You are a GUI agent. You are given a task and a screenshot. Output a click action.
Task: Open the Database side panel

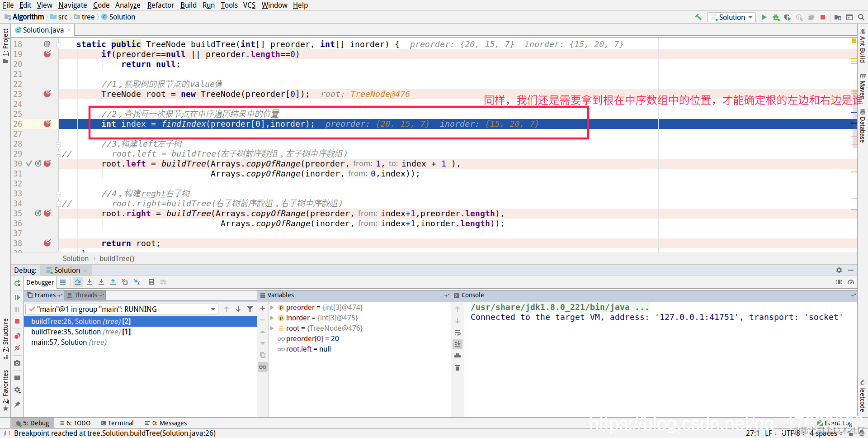pyautogui.click(x=863, y=126)
